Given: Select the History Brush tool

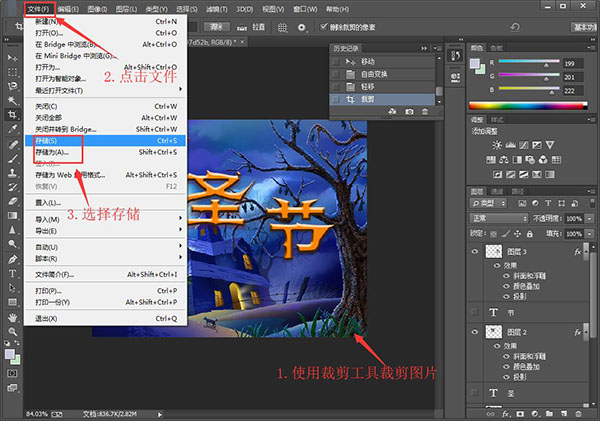Looking at the screenshot, I should click(x=12, y=187).
